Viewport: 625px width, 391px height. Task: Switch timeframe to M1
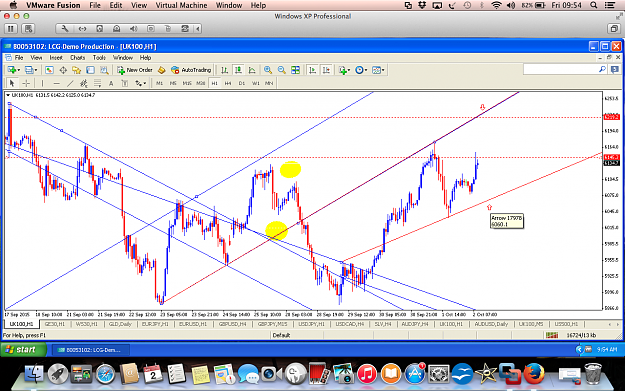[x=159, y=83]
